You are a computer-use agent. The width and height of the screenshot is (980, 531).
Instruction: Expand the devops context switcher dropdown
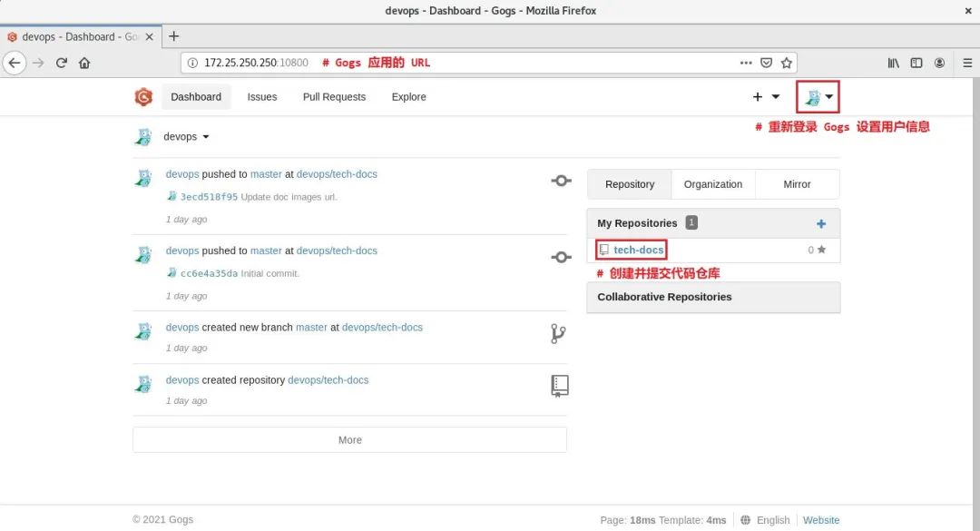coord(186,136)
